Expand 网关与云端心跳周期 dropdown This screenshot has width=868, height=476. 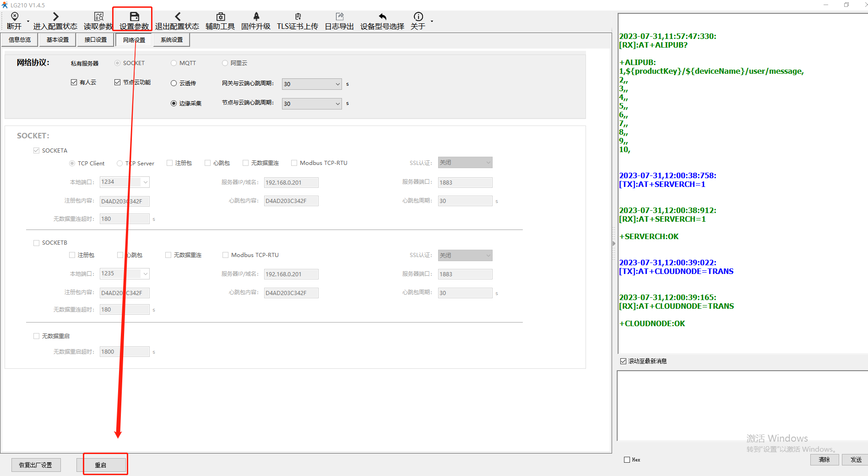(337, 84)
